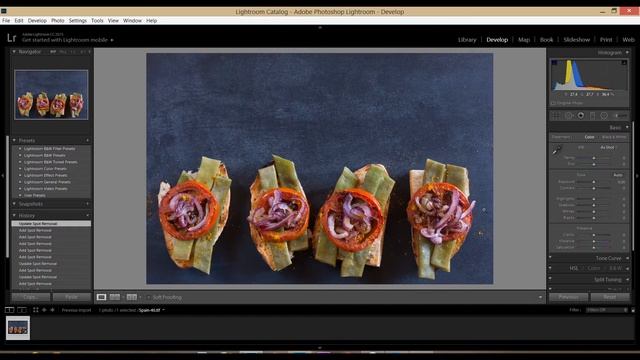Select Color treatment in Basic panel
This screenshot has width=640, height=360.
coord(589,137)
